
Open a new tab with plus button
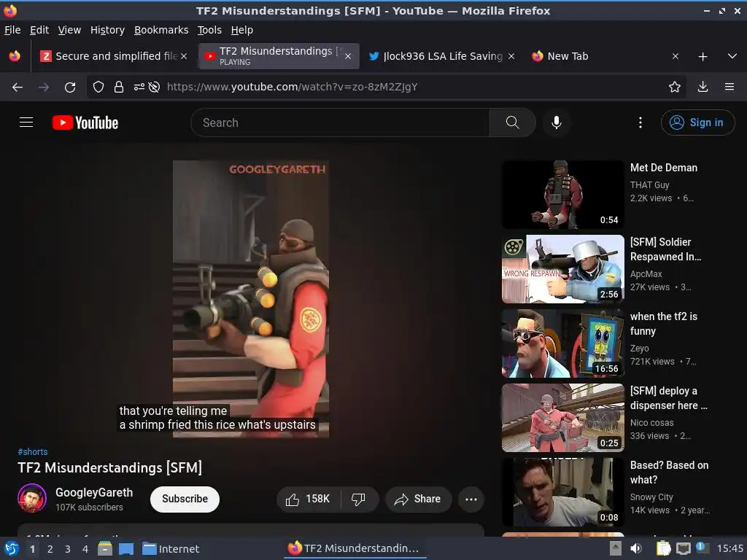click(x=703, y=57)
